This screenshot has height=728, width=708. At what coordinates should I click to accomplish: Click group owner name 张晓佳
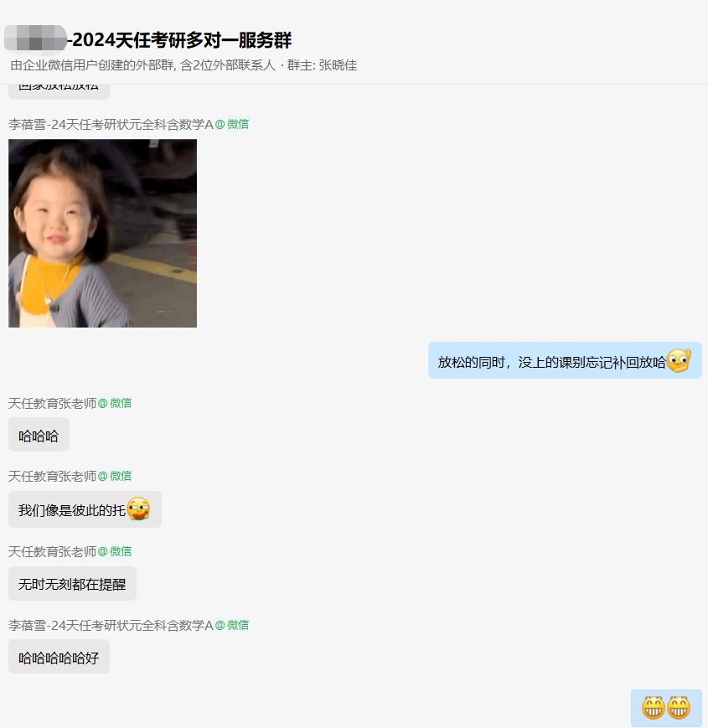click(x=338, y=65)
